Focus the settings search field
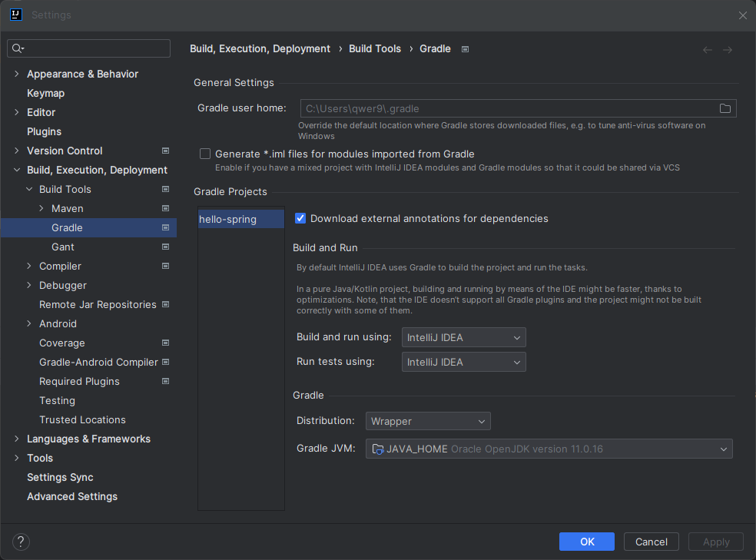The width and height of the screenshot is (756, 560). pyautogui.click(x=88, y=48)
